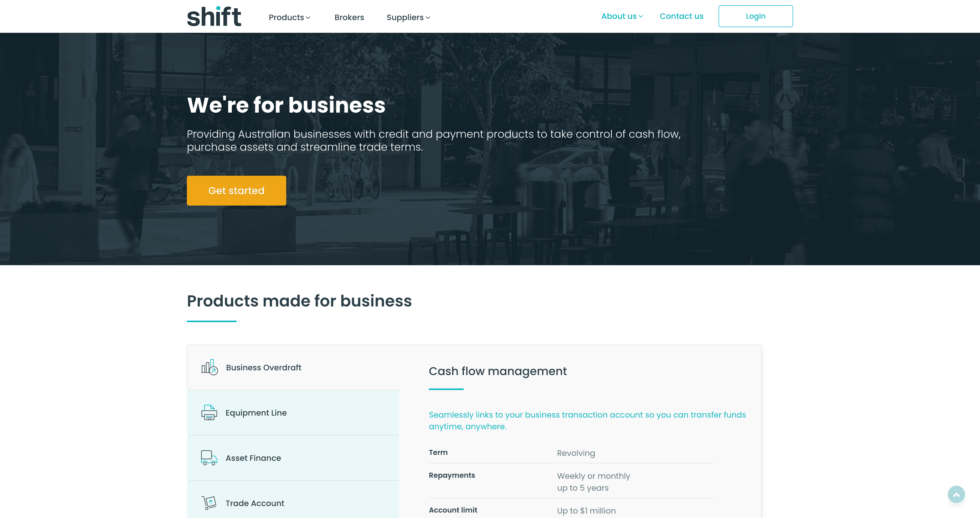Click the Business Overdraft chart icon
Image resolution: width=980 pixels, height=518 pixels.
[209, 367]
